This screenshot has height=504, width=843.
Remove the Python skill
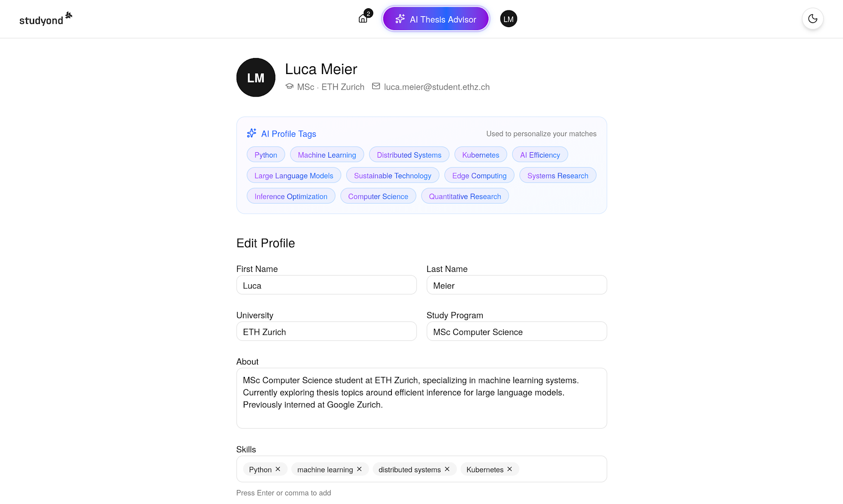[278, 469]
